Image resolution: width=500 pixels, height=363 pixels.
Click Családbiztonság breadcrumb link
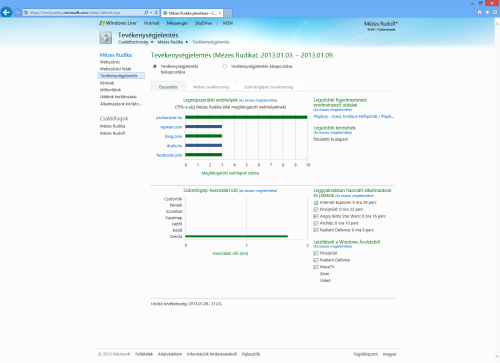pos(133,42)
